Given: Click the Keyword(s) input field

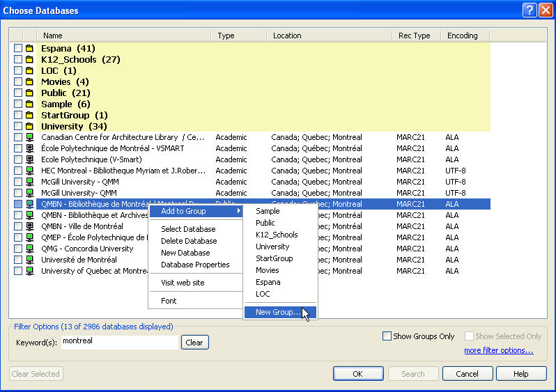Looking at the screenshot, I should click(x=120, y=342).
